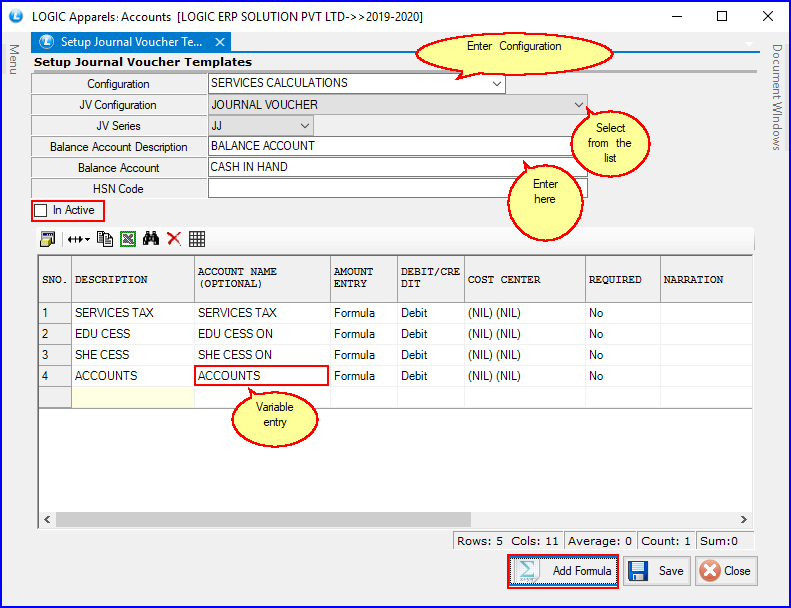This screenshot has height=608, width=791.
Task: Click the Close button
Action: coord(726,571)
